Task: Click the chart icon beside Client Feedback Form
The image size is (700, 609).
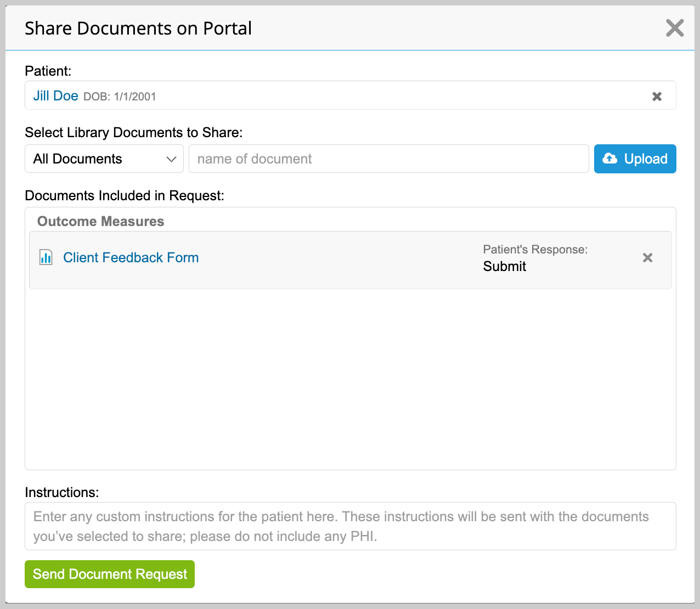Action: 46,257
